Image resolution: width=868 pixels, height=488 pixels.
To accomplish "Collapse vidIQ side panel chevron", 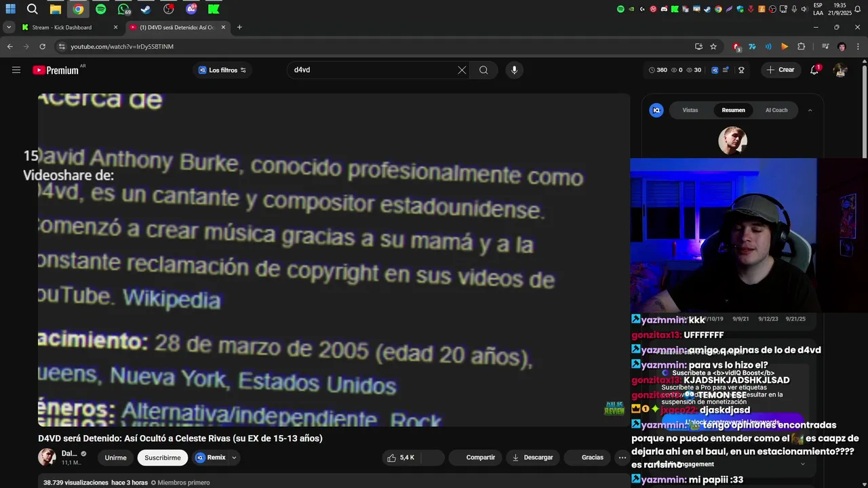I will [810, 110].
